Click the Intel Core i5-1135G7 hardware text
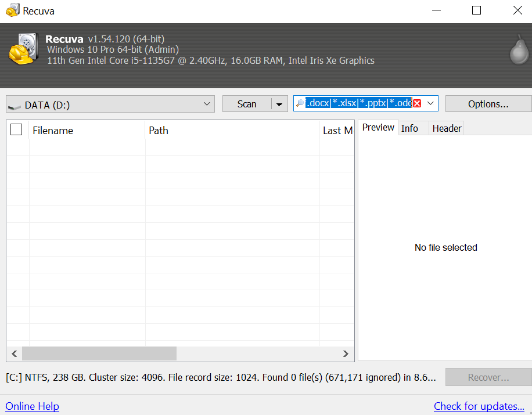The height and width of the screenshot is (415, 532). 211,61
